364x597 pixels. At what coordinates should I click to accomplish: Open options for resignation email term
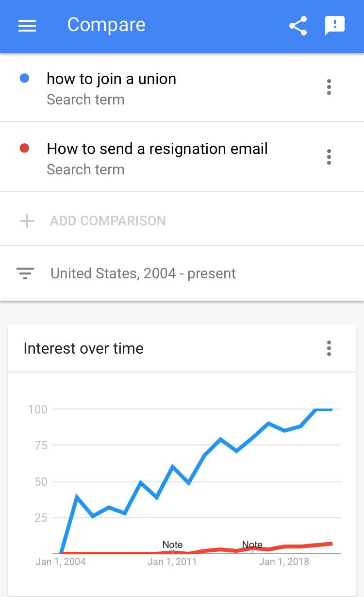point(329,157)
